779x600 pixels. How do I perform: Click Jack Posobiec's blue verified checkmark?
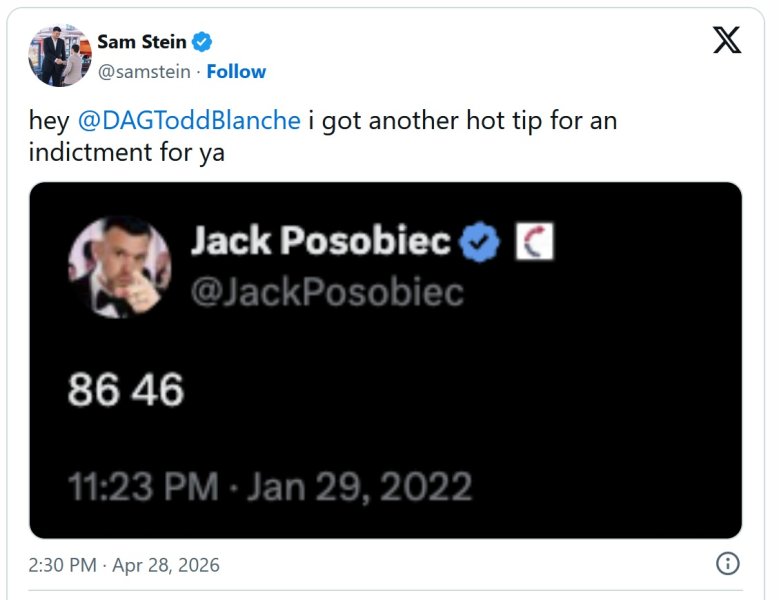click(479, 241)
